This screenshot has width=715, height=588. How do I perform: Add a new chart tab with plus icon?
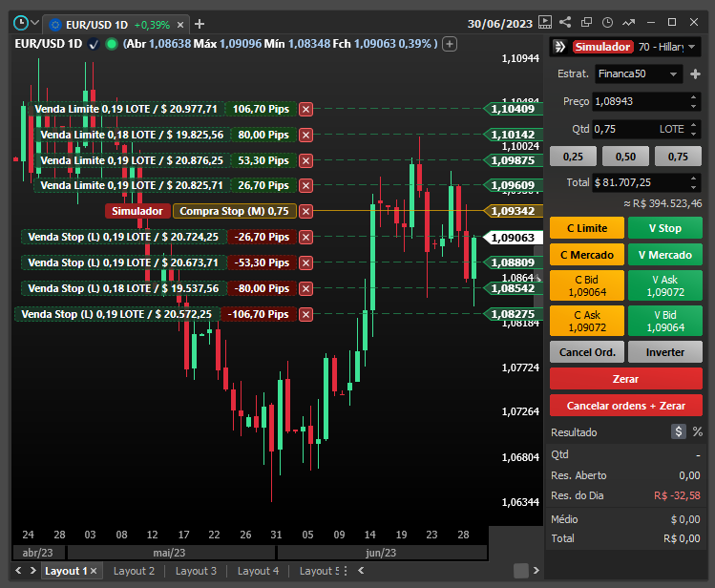pos(200,24)
